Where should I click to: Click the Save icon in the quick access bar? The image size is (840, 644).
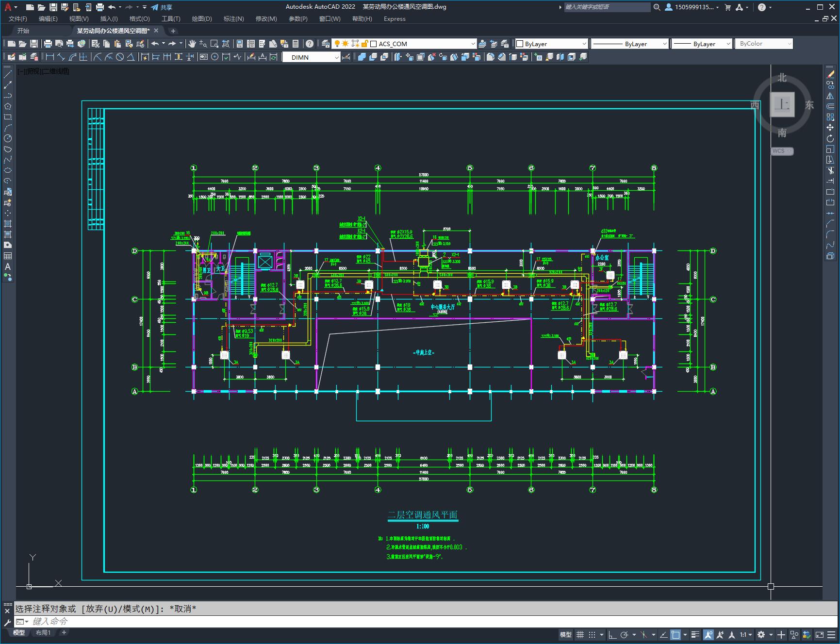53,7
